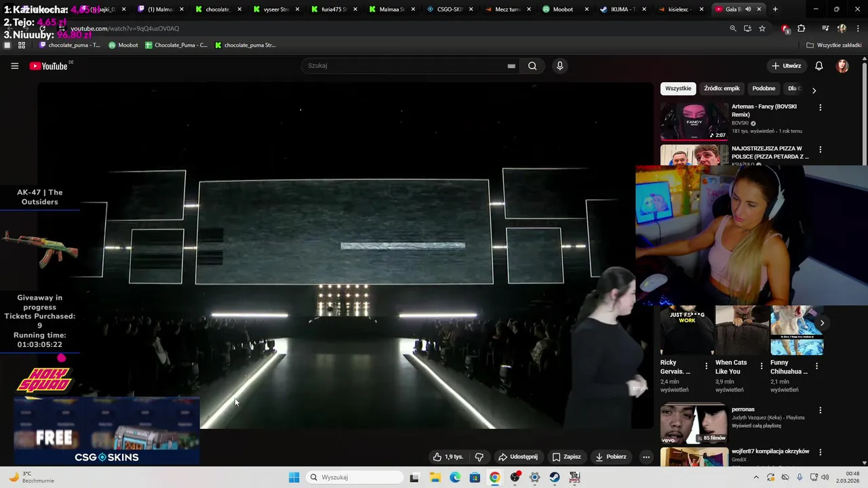The image size is (868, 488).
Task: Open the Chrome tab search dropdown
Action: point(8,9)
